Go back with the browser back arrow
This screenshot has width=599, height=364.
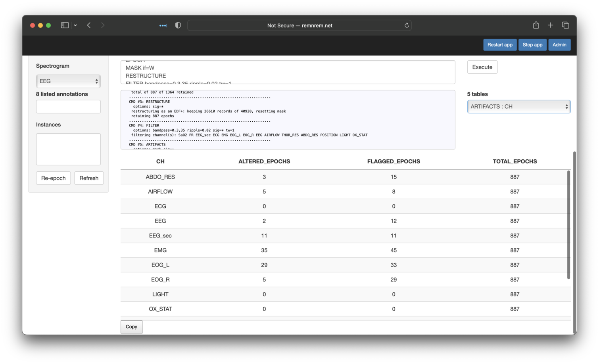pyautogui.click(x=89, y=25)
